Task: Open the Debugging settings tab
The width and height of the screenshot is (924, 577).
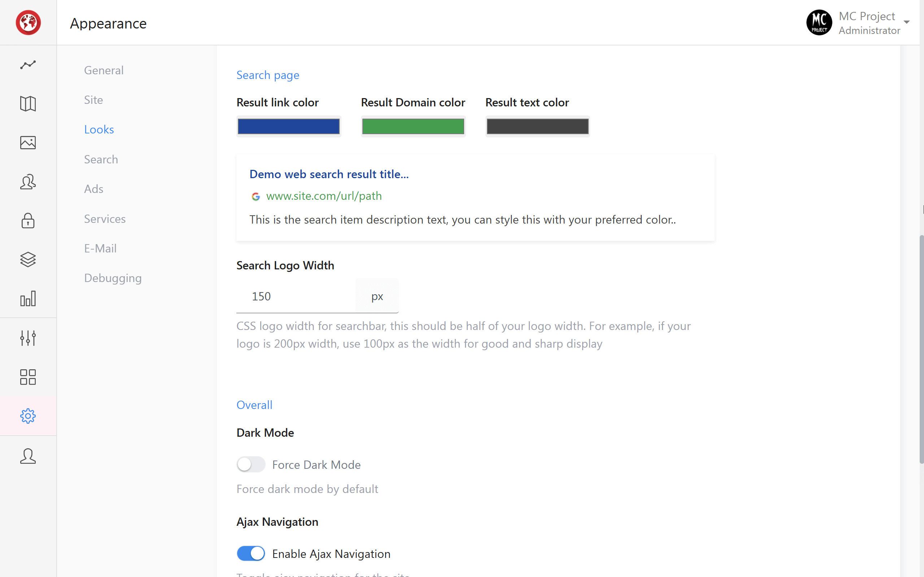Action: click(x=113, y=278)
